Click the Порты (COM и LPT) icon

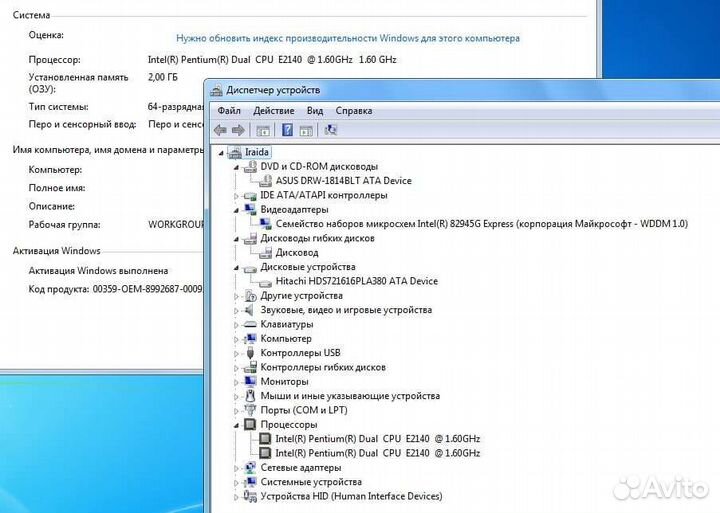click(250, 410)
